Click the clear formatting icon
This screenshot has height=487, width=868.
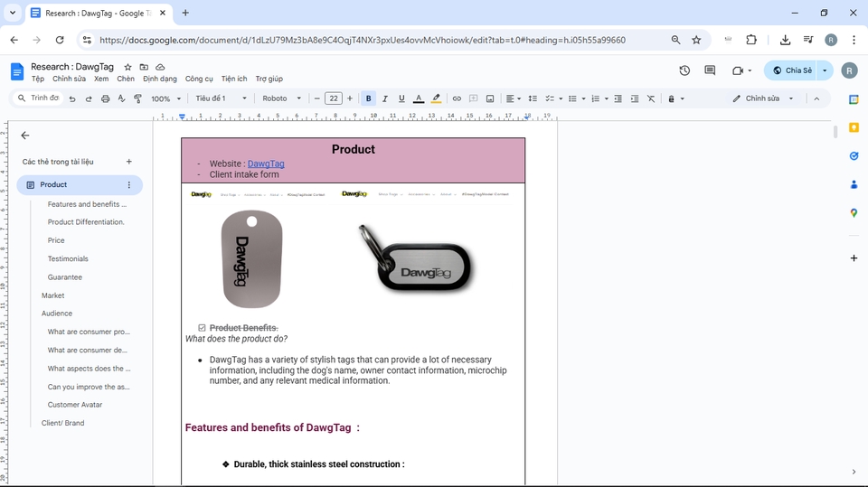[651, 98]
